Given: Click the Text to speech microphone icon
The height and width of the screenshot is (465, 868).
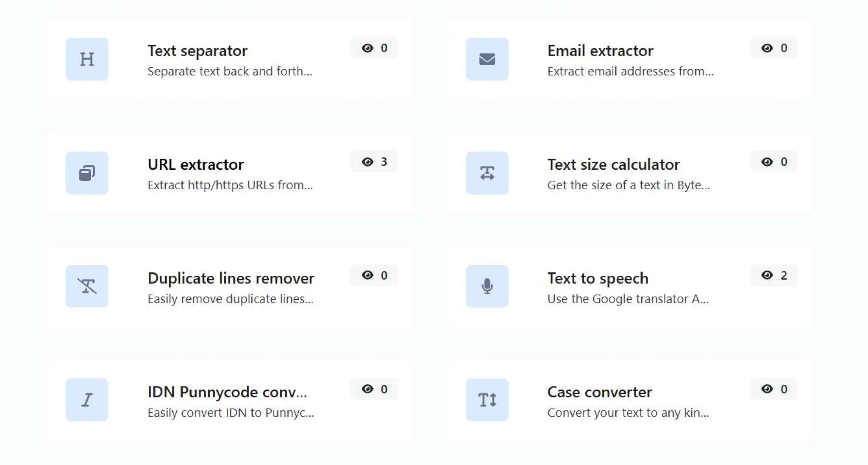Looking at the screenshot, I should click(487, 286).
